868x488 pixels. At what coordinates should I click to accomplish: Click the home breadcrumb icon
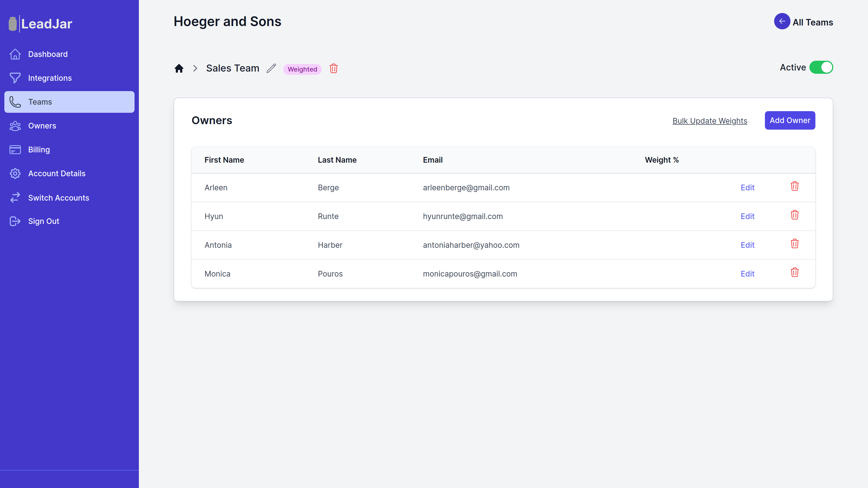(179, 68)
